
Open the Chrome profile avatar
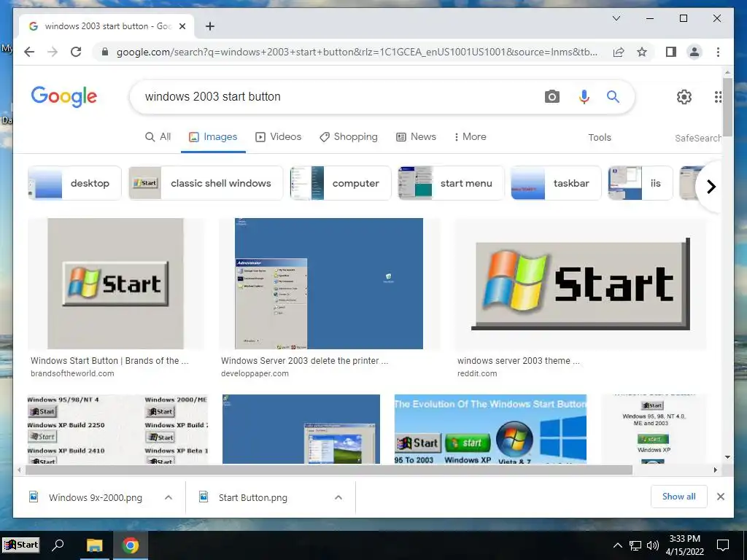point(694,52)
